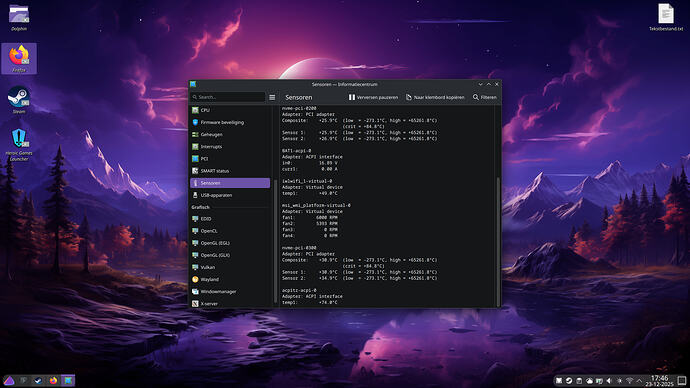The width and height of the screenshot is (690, 388).
Task: Click the 'temp1: +74.0°C' line
Action: 310,303
